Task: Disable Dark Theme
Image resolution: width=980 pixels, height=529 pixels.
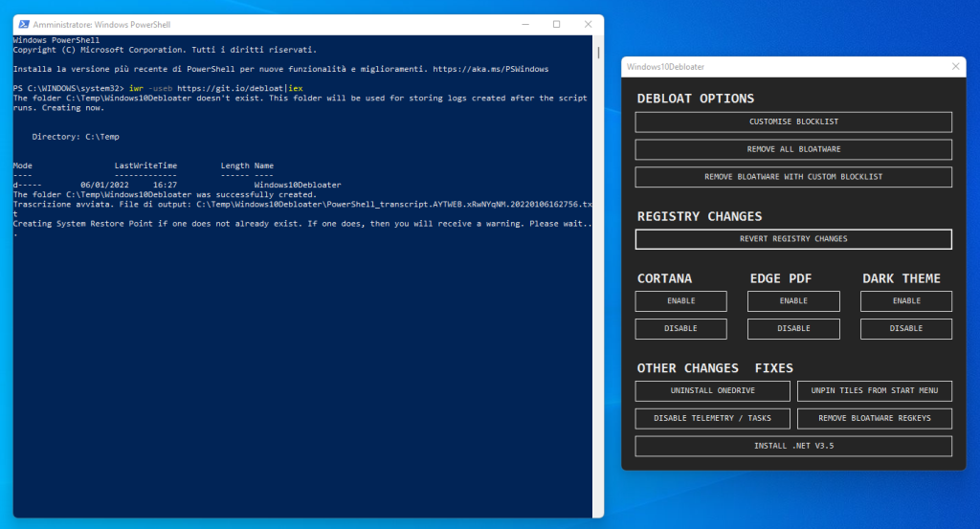Action: [905, 329]
